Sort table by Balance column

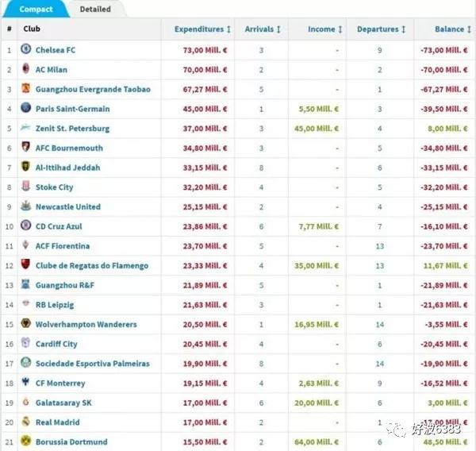pos(453,29)
